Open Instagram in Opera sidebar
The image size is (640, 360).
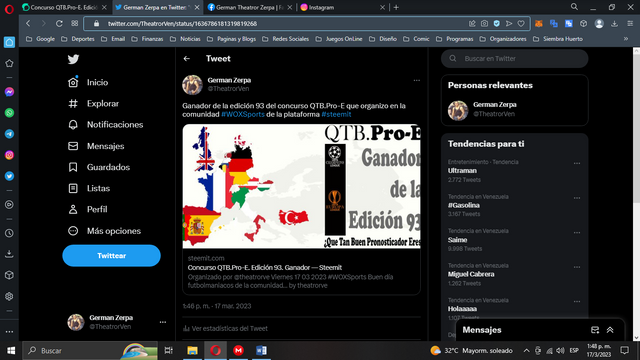click(9, 155)
